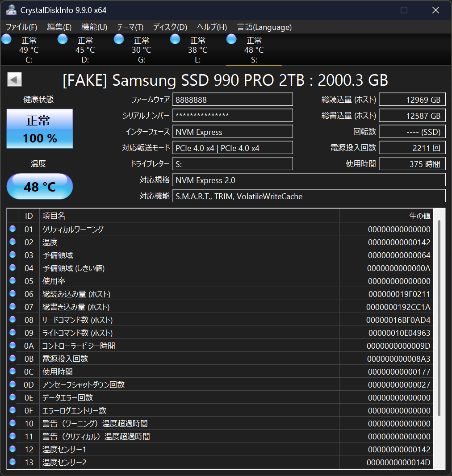452x476 pixels.
Task: Click the SMART list vertical scrollbar
Action: tap(439, 318)
